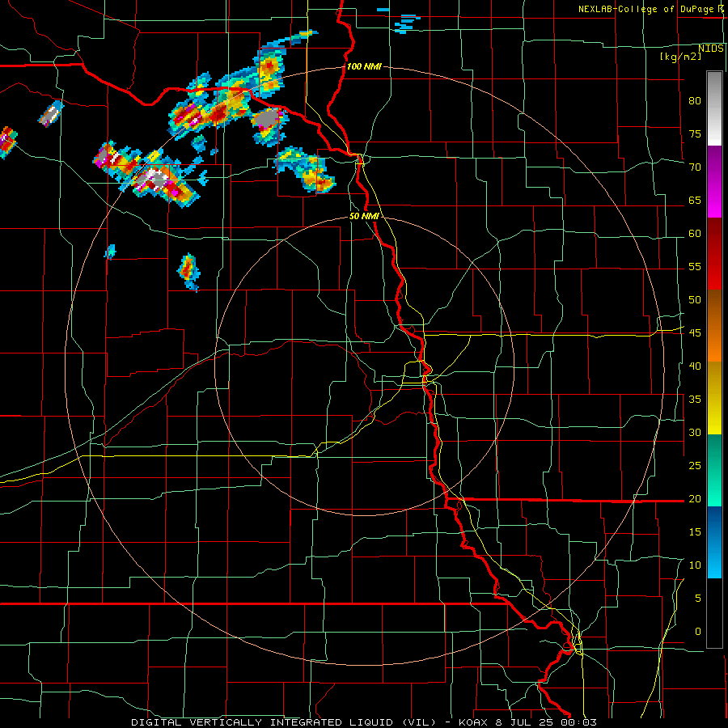Click the teal green color bar segment
Screen dimensions: 728x728
click(x=714, y=470)
